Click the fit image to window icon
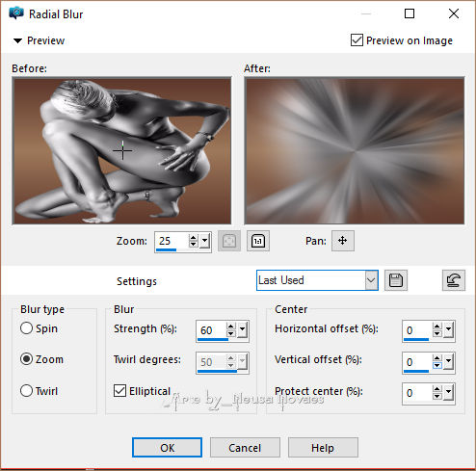 [229, 241]
